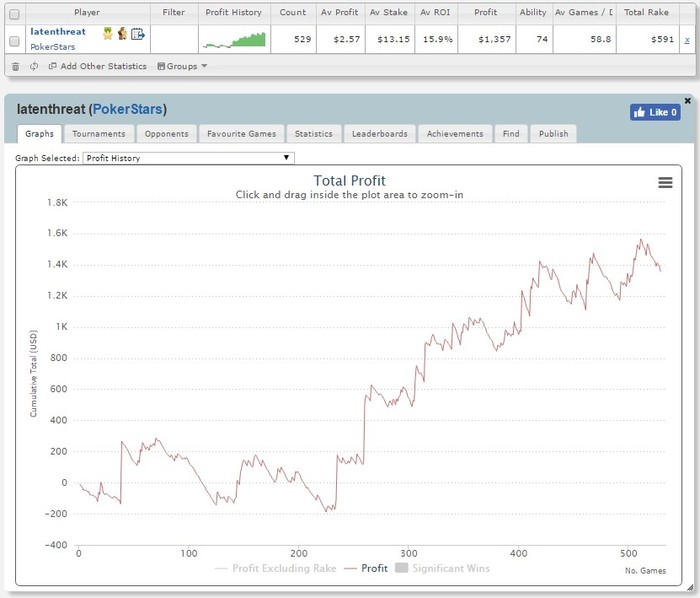700x598 pixels.
Task: Toggle Profit legend series
Action: coord(366,569)
